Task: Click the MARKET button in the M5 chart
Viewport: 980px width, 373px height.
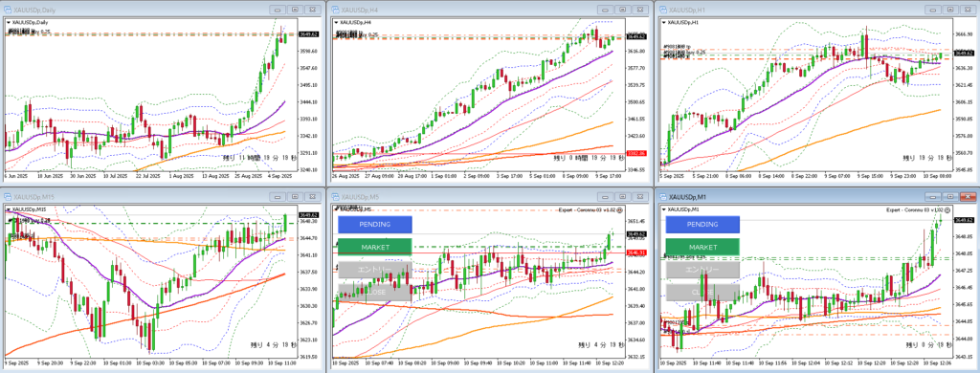Action: (375, 248)
